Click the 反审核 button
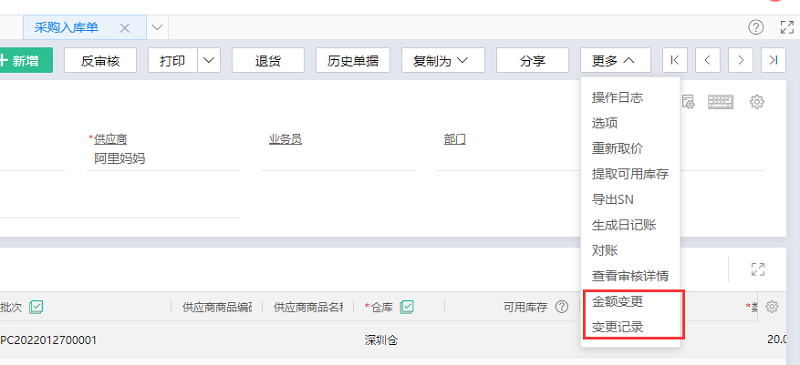The height and width of the screenshot is (365, 800). (100, 60)
